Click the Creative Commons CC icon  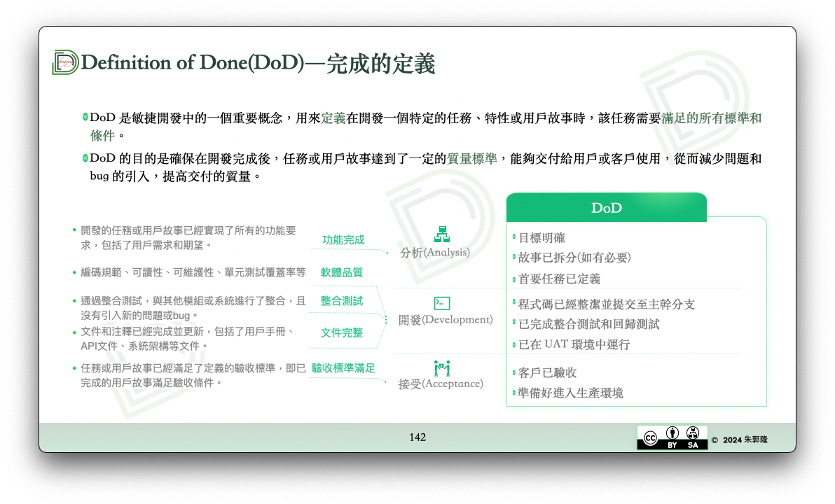click(650, 437)
